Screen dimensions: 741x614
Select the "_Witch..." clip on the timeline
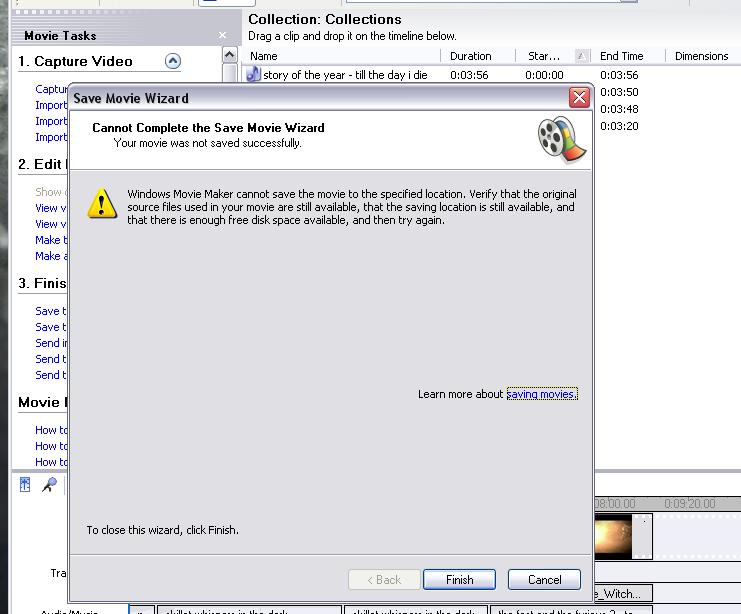coord(623,594)
